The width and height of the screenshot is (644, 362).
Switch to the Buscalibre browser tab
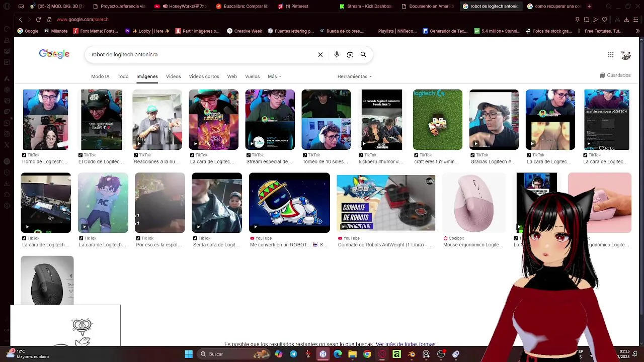[242, 7]
